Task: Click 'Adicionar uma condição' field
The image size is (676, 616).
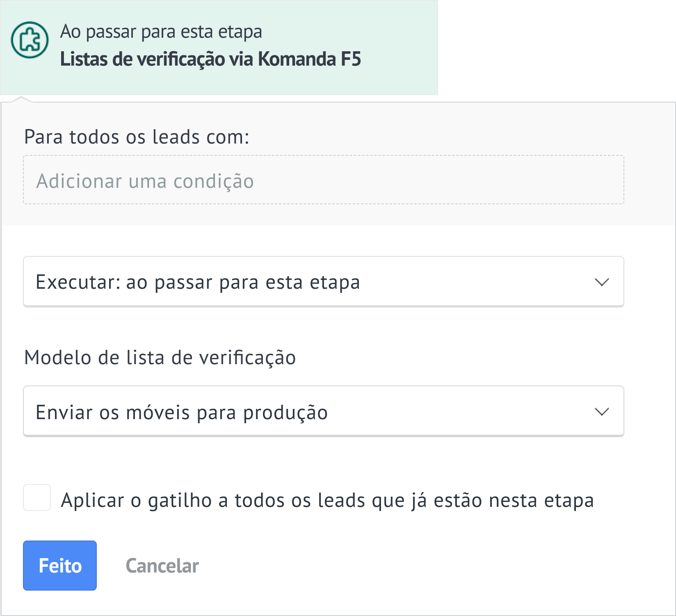Action: [x=146, y=180]
